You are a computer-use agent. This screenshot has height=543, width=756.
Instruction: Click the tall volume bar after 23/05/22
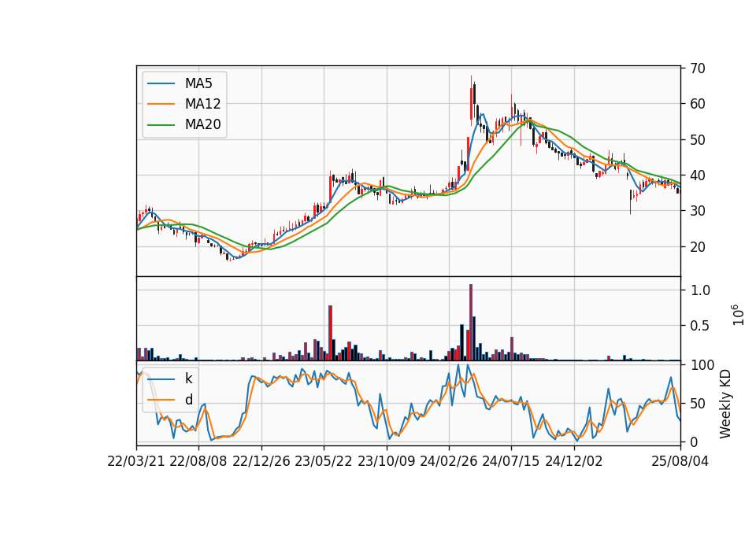point(330,333)
